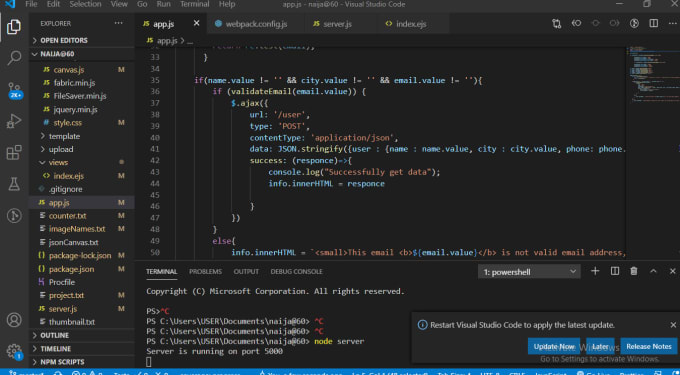This screenshot has height=375, width=680.
Task: Kill the terminal with trash icon
Action: tap(634, 271)
